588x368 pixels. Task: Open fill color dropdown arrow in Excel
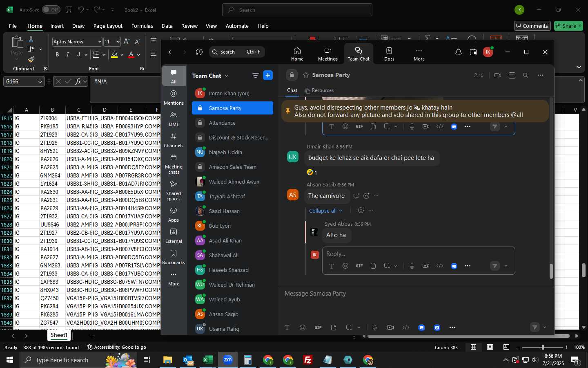[122, 55]
